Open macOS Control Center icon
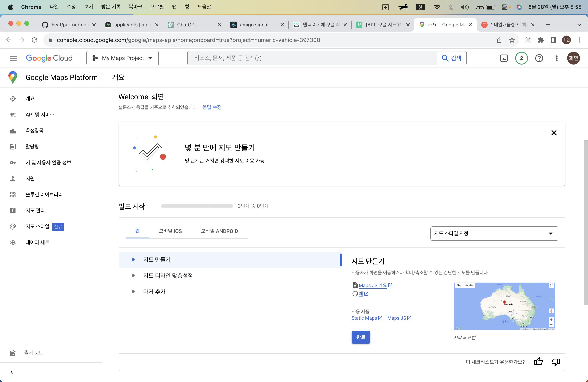The width and height of the screenshot is (588, 382). pos(504,7)
